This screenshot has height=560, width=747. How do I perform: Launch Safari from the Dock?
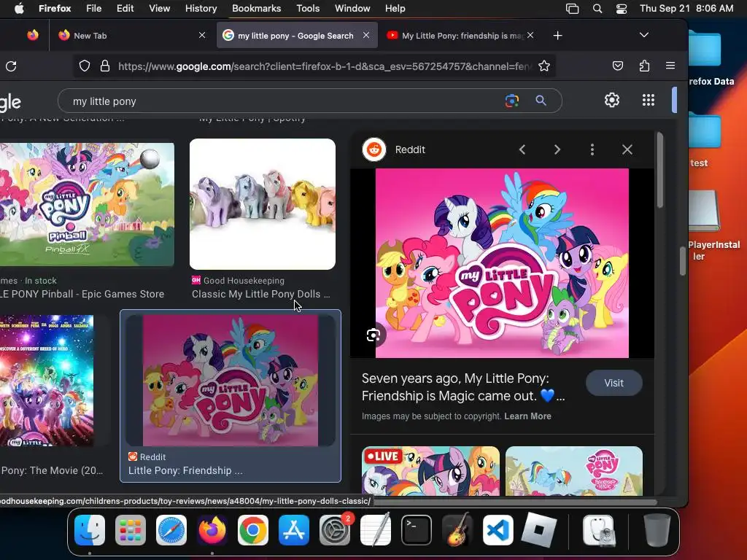[x=171, y=530]
